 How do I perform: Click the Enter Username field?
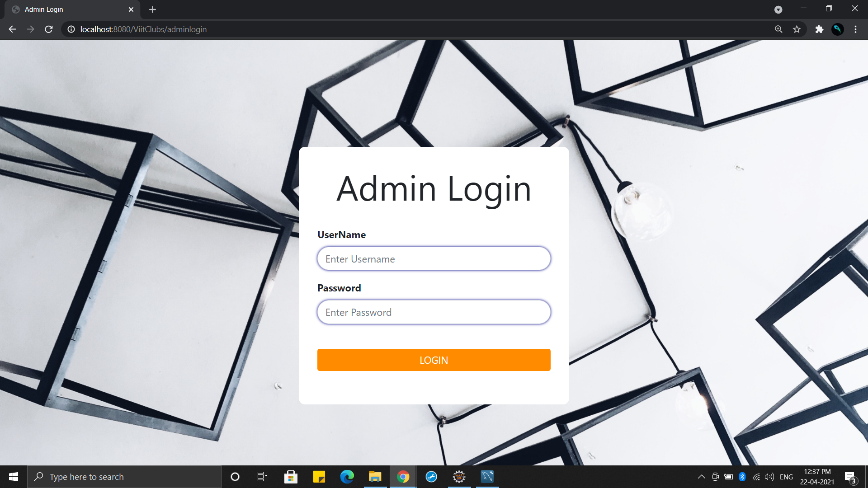click(x=433, y=258)
